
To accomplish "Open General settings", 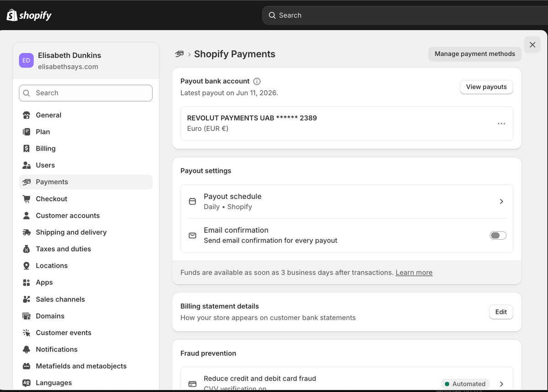I will click(86, 115).
